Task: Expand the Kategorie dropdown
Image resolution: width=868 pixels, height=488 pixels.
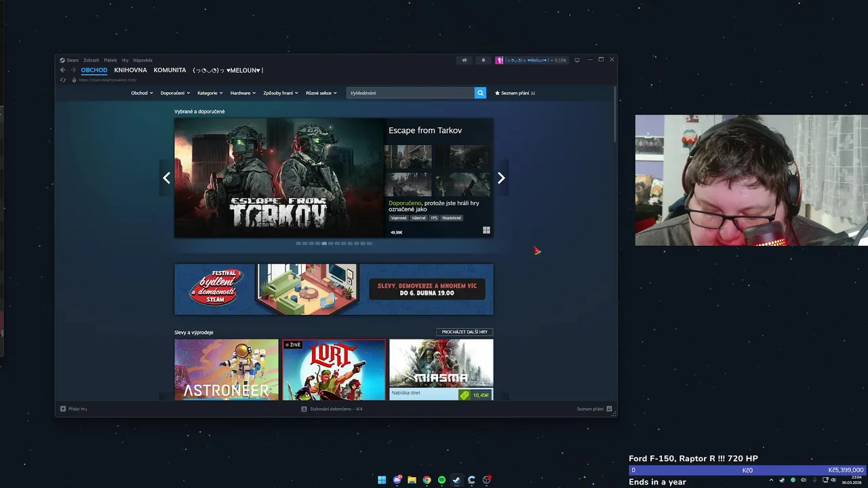Action: [x=210, y=93]
